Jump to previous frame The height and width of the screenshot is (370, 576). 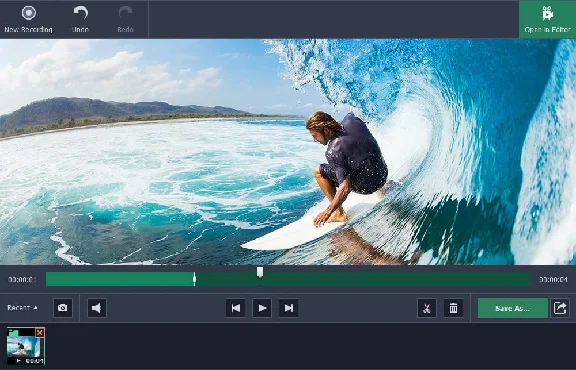pos(235,308)
